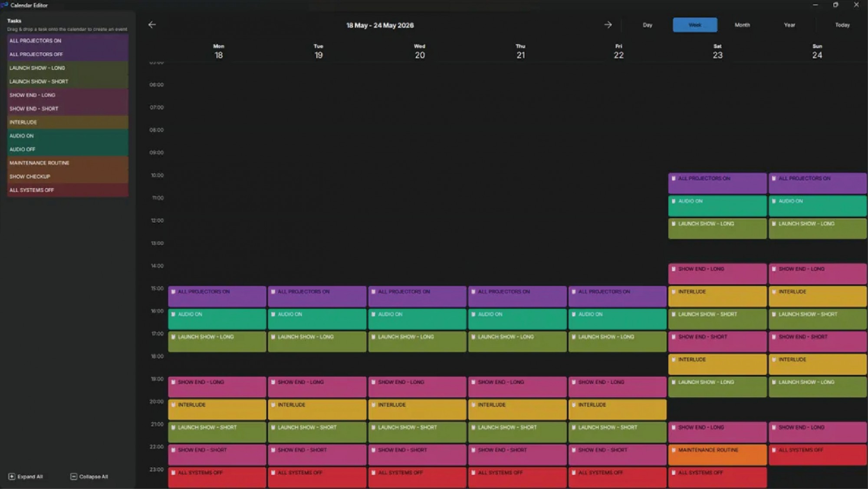
Task: Jump to Today
Action: (842, 25)
